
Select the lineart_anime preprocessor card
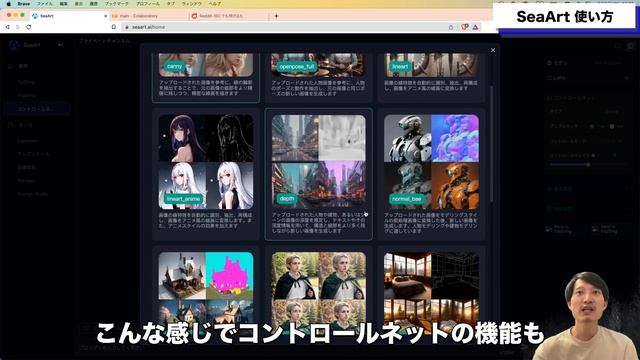[x=206, y=174]
